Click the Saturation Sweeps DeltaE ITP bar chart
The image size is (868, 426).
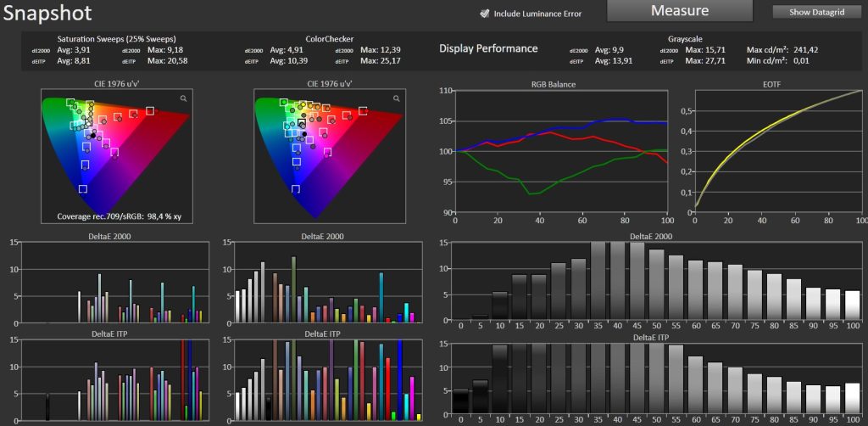click(114, 380)
